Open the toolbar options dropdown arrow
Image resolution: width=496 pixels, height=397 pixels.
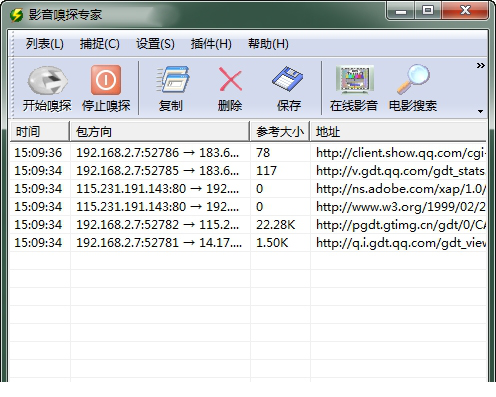tap(480, 111)
